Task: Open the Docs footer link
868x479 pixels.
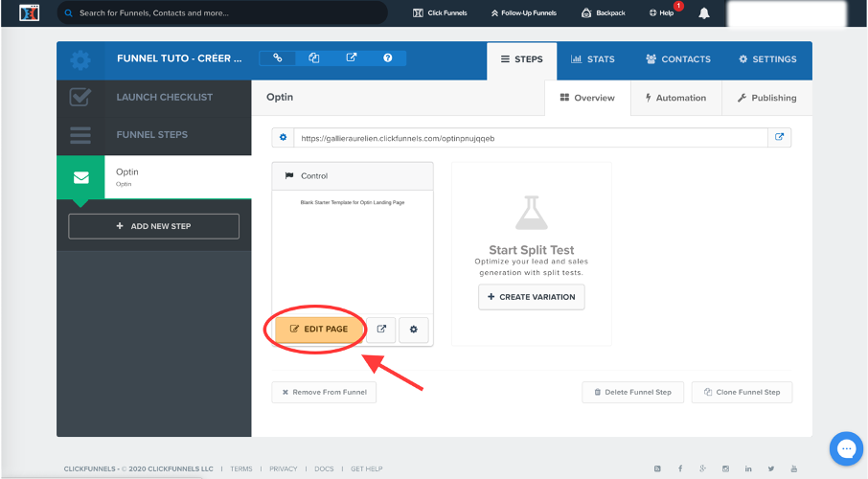Action: [x=324, y=469]
